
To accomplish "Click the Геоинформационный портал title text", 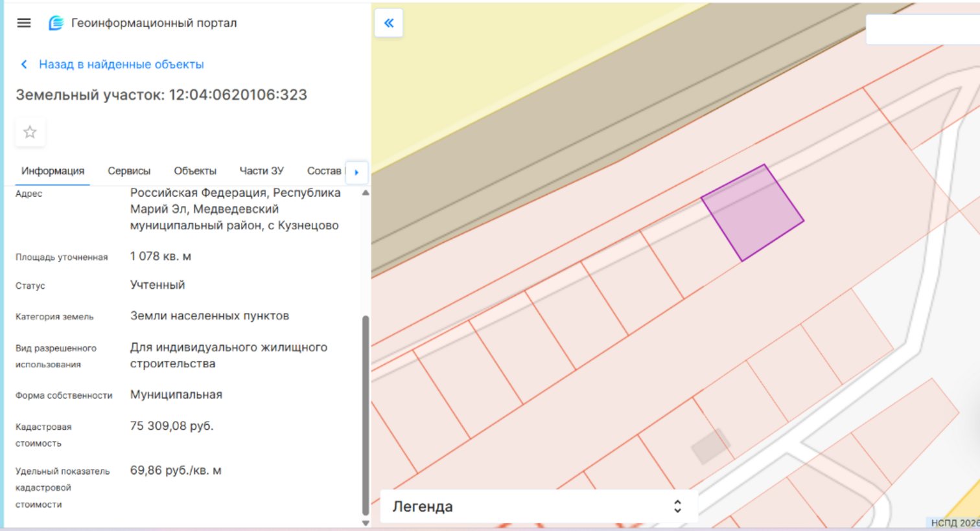I will pyautogui.click(x=154, y=23).
